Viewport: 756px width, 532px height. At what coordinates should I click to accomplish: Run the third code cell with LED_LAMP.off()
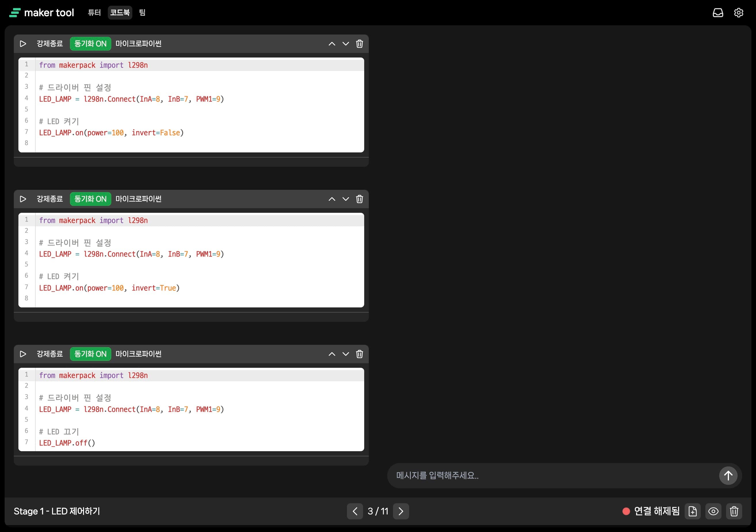[x=23, y=354]
